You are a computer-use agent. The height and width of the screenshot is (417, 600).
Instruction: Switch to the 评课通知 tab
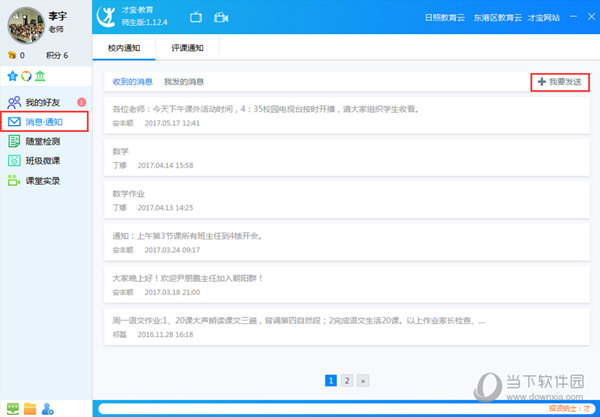click(x=187, y=48)
